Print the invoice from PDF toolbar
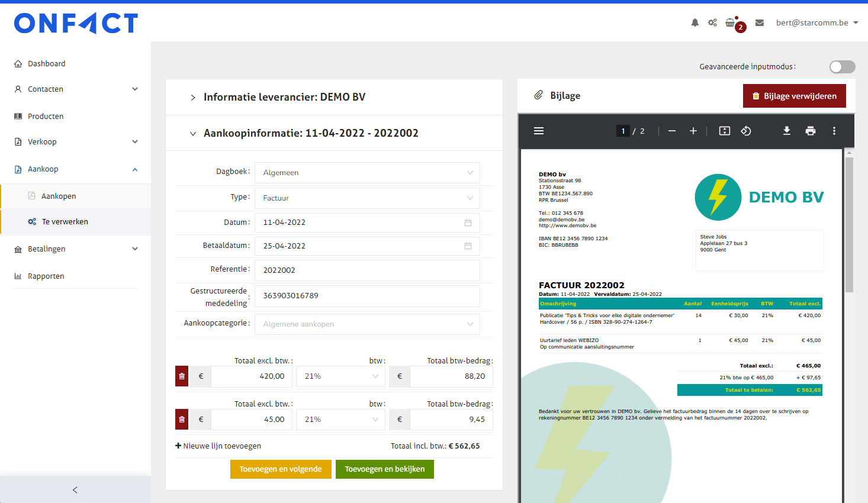Viewport: 868px width, 503px height. (811, 131)
